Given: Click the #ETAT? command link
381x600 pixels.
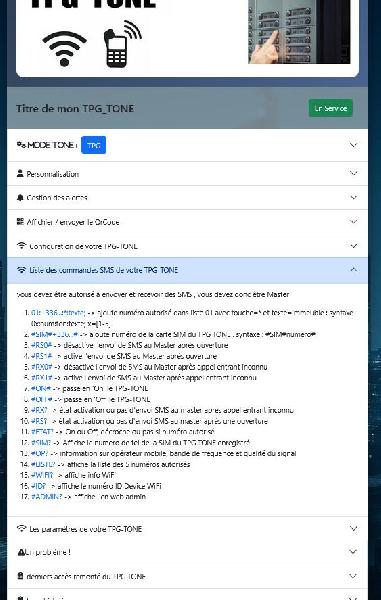Looking at the screenshot, I should tap(42, 432).
